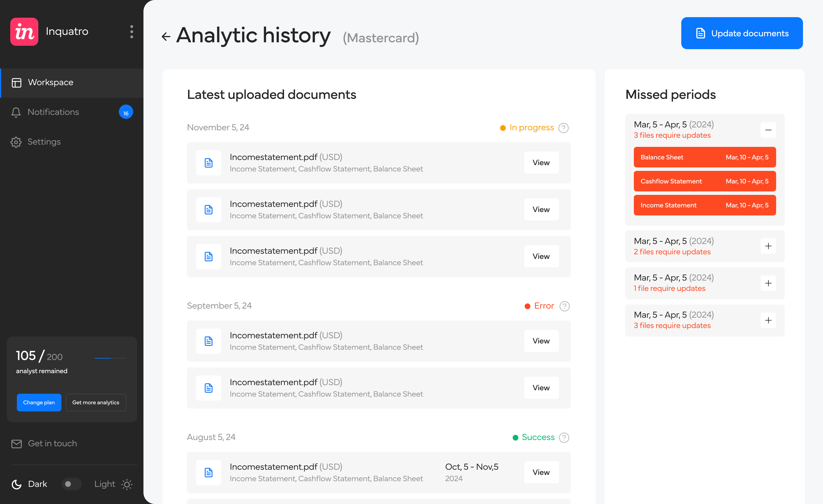Click the second September 5 document file icon

pos(209,388)
